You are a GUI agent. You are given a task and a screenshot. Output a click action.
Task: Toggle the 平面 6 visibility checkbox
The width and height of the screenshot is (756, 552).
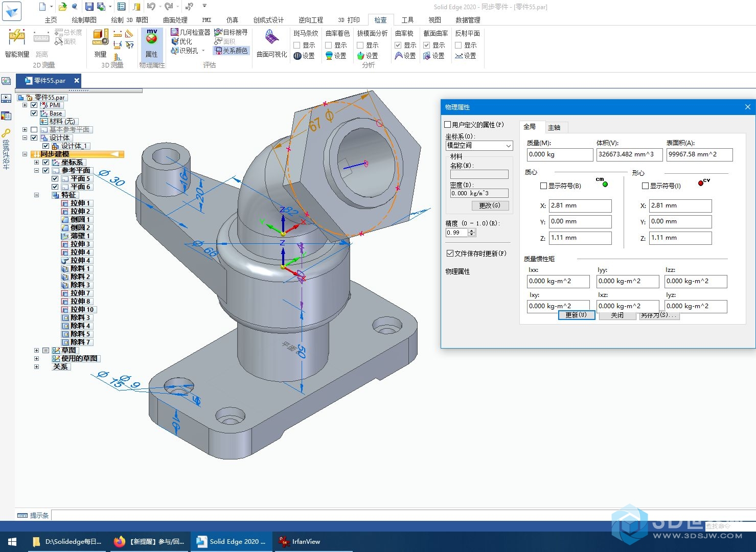coord(55,187)
